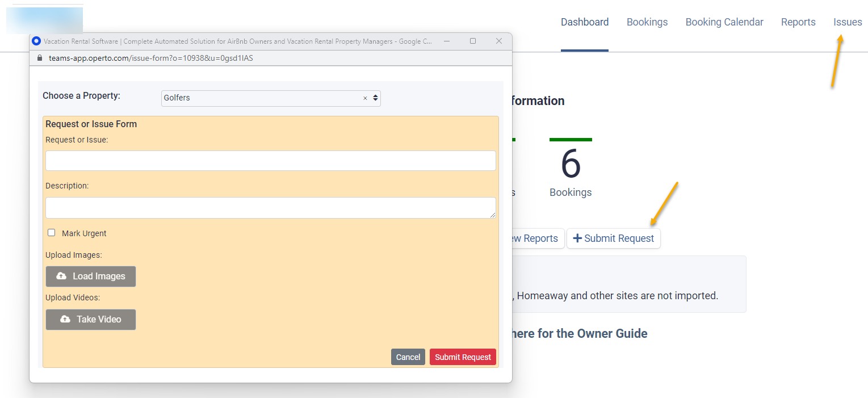Focus the Request or Issue text field
The image size is (868, 398).
pyautogui.click(x=270, y=161)
